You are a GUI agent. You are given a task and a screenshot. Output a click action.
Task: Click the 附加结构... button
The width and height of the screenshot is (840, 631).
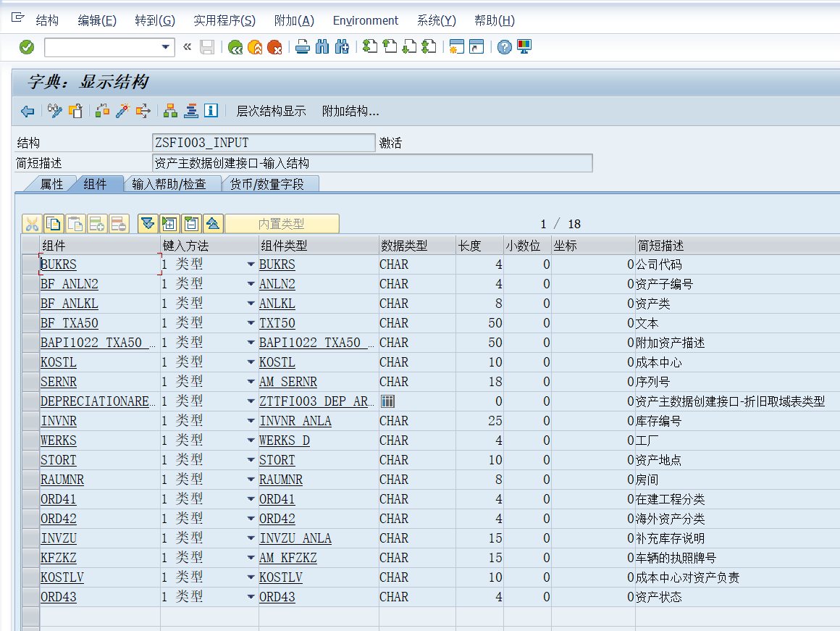pos(350,111)
